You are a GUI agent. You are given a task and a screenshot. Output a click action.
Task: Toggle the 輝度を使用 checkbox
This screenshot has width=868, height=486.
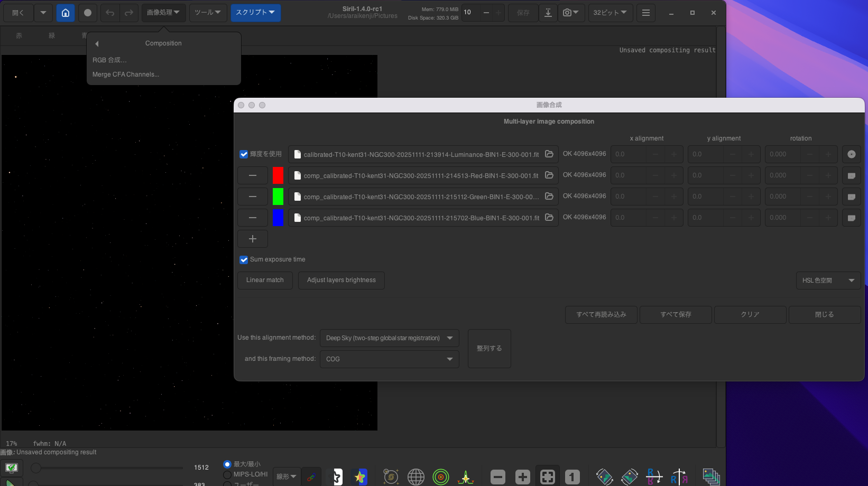coord(244,154)
